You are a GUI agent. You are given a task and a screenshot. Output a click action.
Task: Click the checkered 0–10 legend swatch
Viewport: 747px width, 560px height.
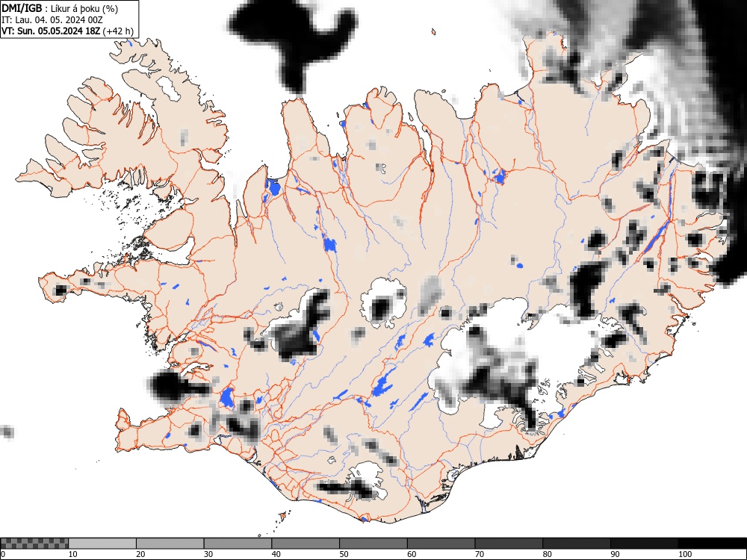pos(34,544)
